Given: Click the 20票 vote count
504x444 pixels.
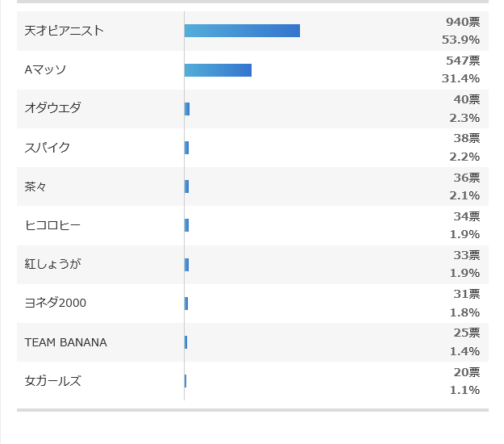Looking at the screenshot, I should (x=466, y=372).
